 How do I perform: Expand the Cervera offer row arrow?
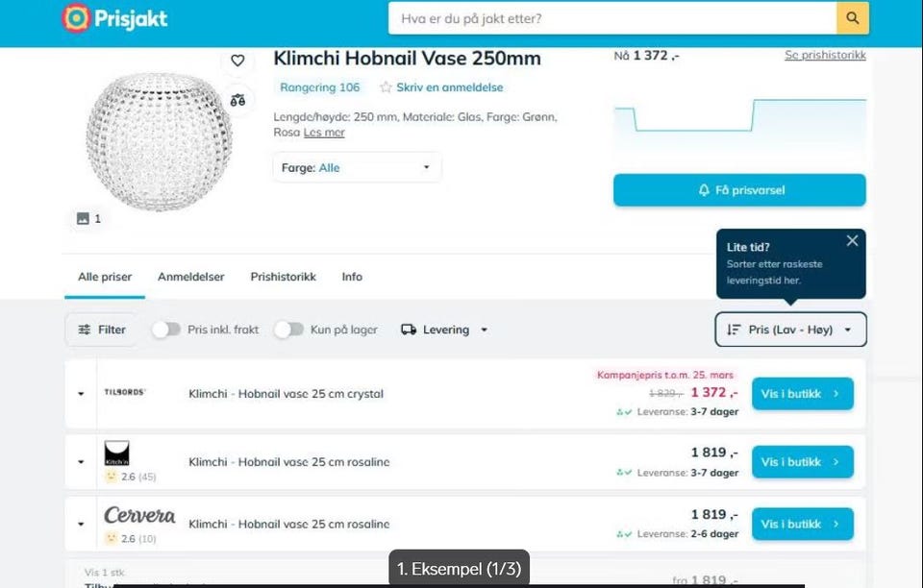click(81, 524)
